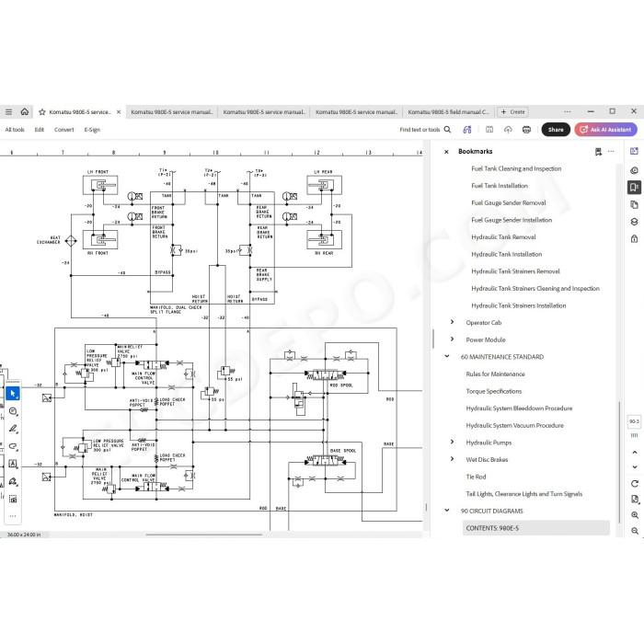Select the CONTENTS: 980E-5 bookmark
The height and width of the screenshot is (644, 644).
pos(536,528)
